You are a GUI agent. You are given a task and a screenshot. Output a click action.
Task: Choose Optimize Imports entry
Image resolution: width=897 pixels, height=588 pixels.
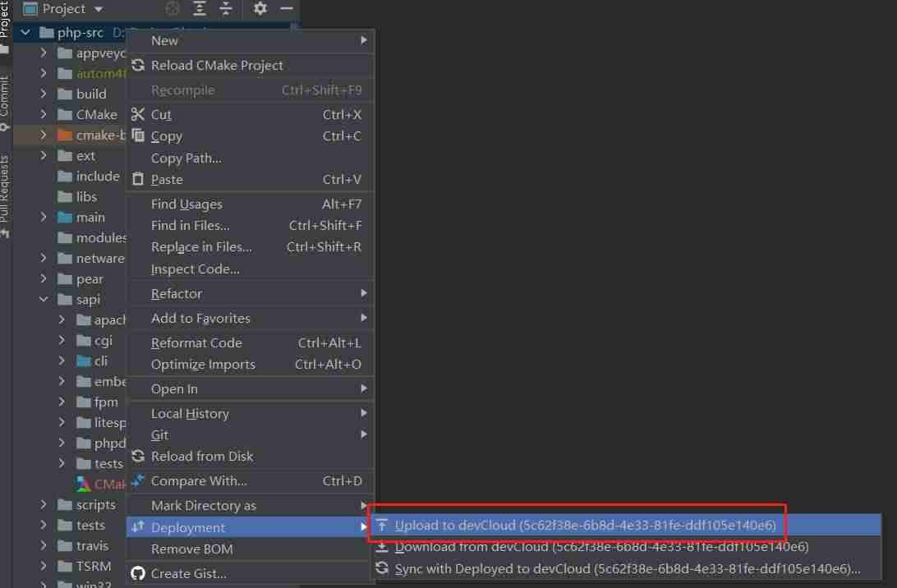pos(250,364)
